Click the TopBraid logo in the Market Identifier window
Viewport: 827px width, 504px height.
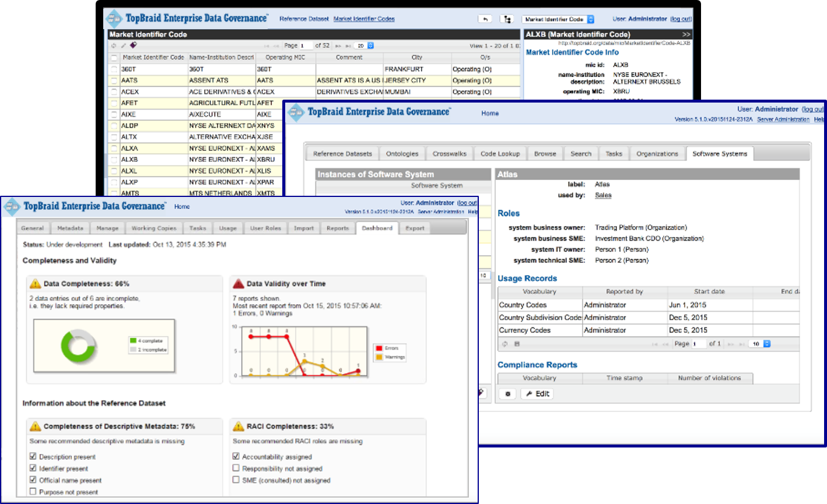pos(114,19)
